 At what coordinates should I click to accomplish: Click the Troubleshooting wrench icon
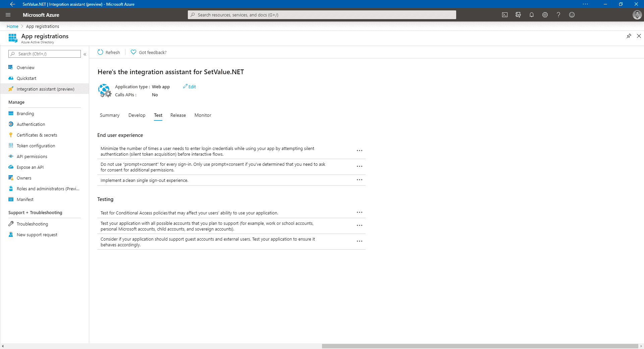11,223
